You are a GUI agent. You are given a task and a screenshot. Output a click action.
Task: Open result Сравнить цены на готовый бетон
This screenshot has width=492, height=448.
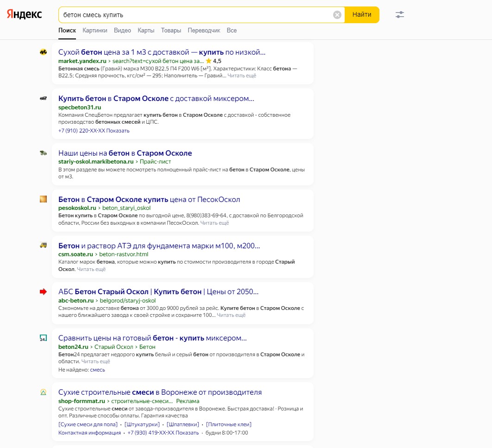tap(152, 338)
